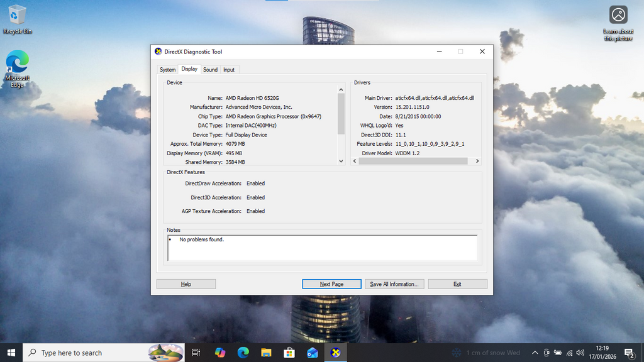The width and height of the screenshot is (644, 362).
Task: Click the Next Page button
Action: 331,284
